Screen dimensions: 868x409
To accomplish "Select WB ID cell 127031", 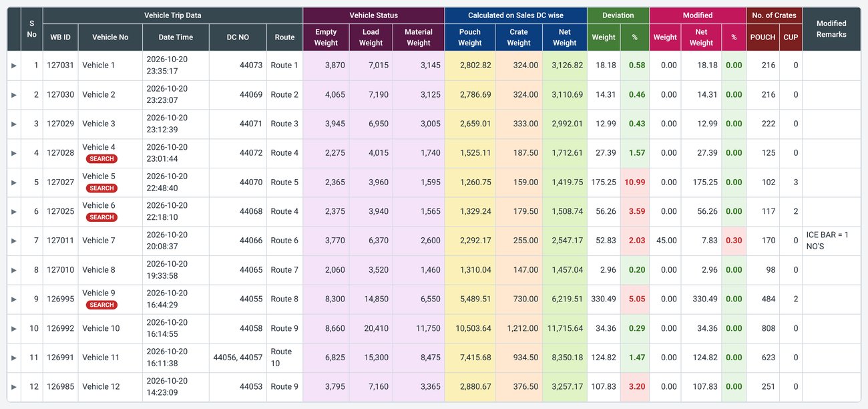I will (60, 65).
